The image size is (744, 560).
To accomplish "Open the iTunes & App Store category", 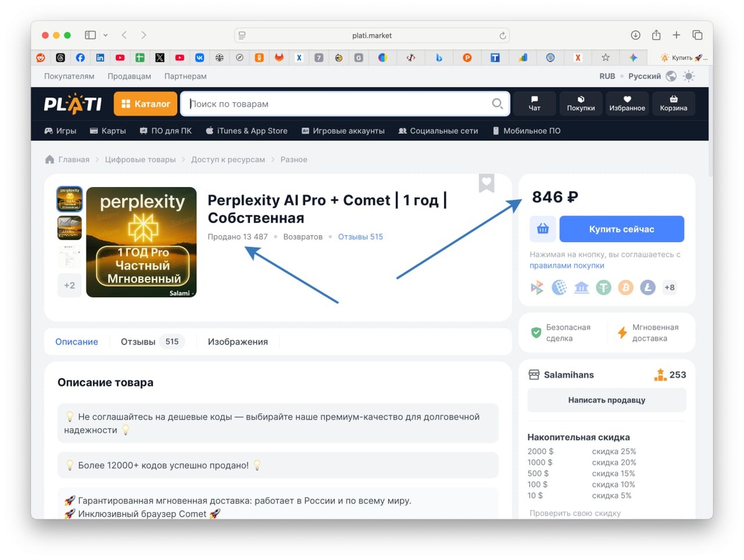I will (x=246, y=131).
